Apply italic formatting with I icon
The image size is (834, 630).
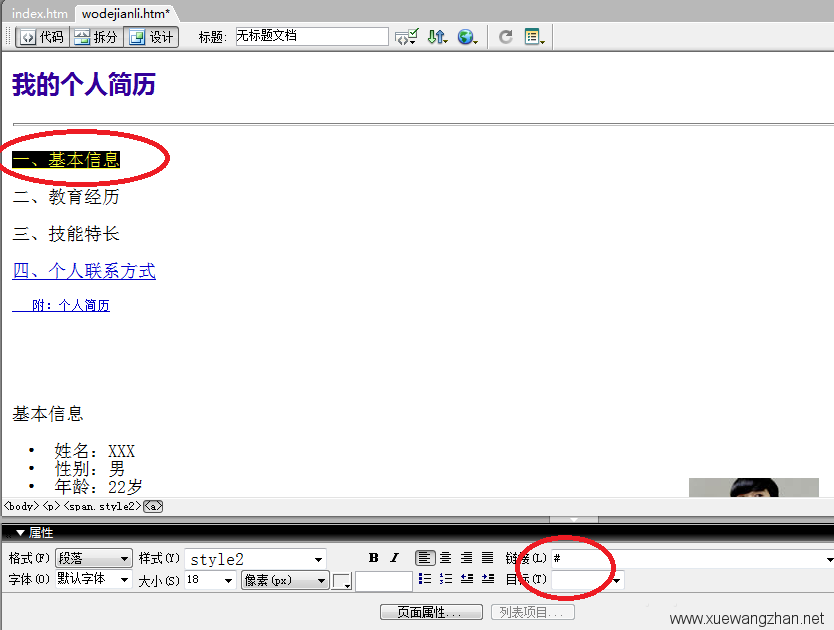(x=394, y=558)
